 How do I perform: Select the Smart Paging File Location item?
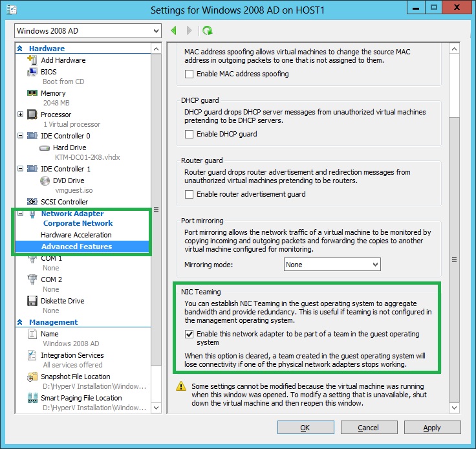pos(81,398)
